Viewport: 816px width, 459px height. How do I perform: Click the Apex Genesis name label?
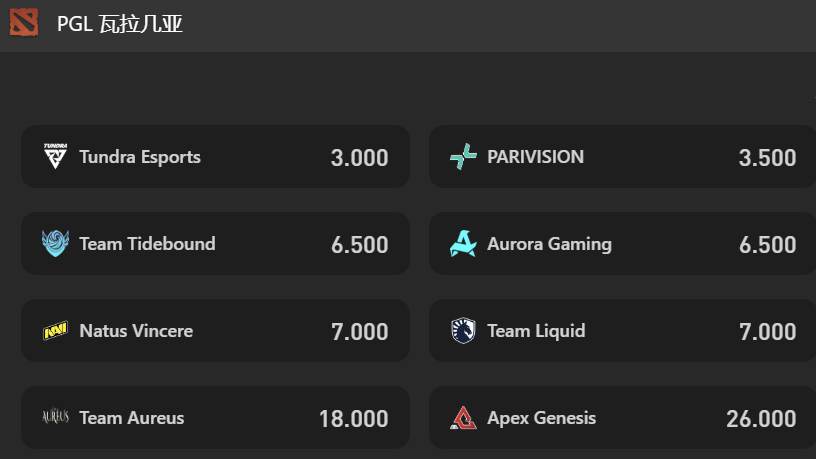[x=541, y=418]
